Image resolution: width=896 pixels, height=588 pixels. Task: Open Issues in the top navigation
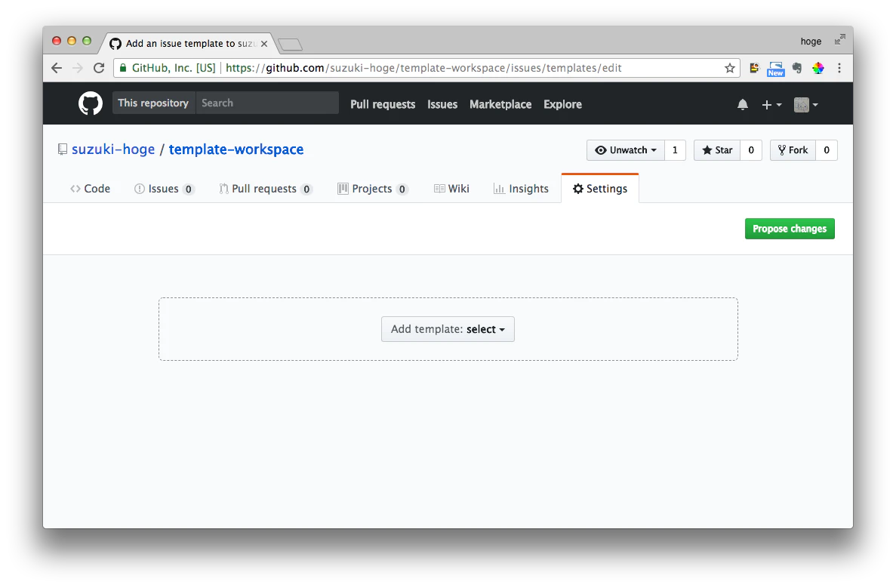[442, 105]
